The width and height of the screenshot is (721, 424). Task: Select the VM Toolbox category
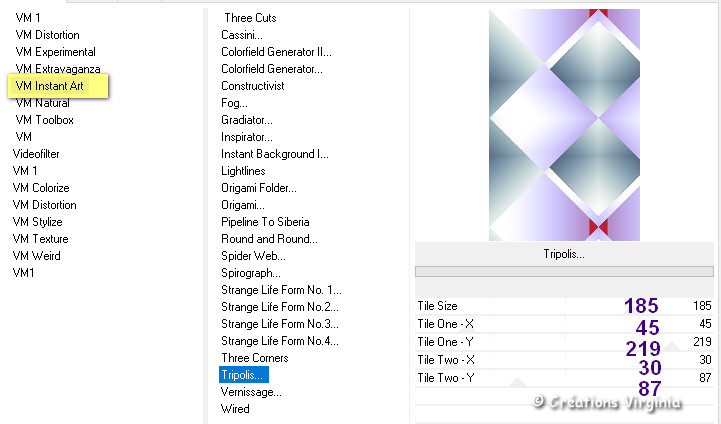45,120
